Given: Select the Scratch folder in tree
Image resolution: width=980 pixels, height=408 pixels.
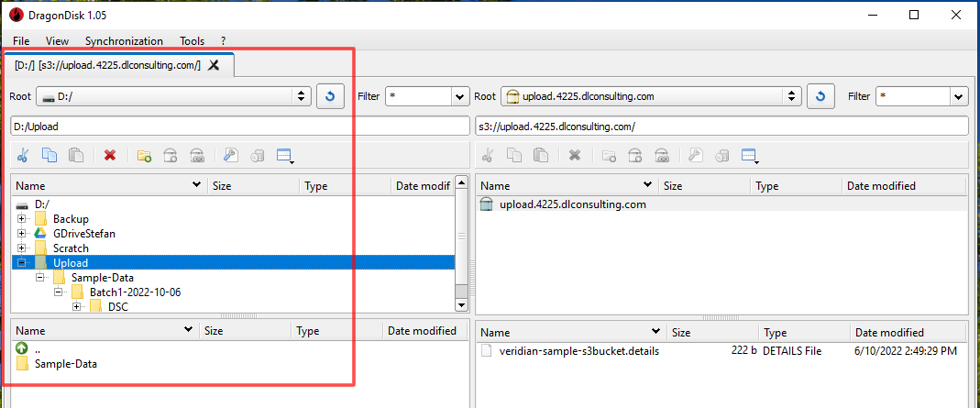Looking at the screenshot, I should 71,248.
